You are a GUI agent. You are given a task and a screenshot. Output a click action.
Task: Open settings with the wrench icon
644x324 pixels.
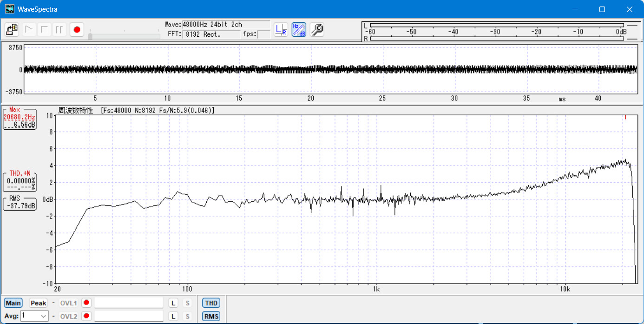tap(316, 30)
